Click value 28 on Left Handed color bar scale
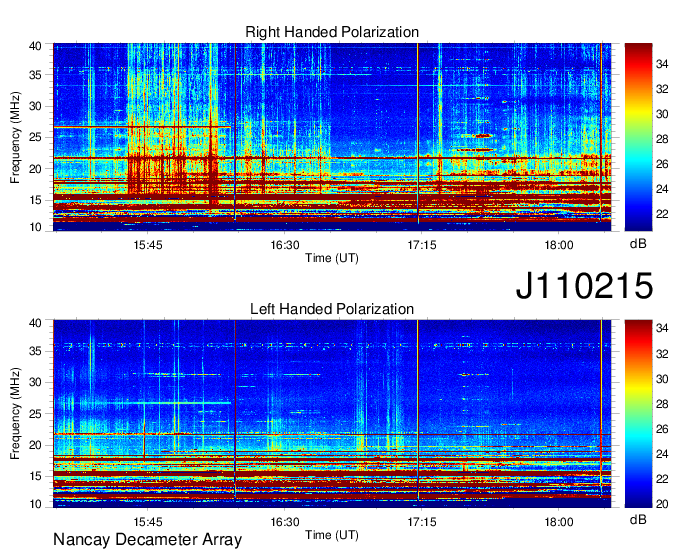Viewport: 680px width, 552px height. 662,404
